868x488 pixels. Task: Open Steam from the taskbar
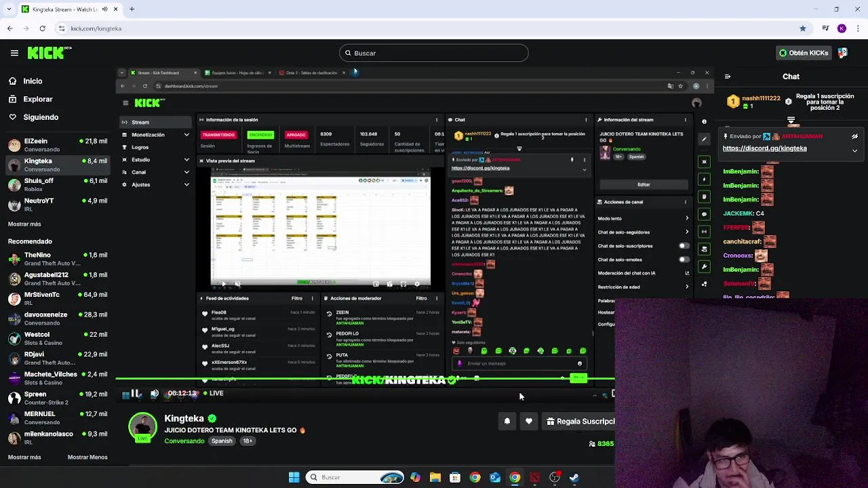click(x=574, y=477)
